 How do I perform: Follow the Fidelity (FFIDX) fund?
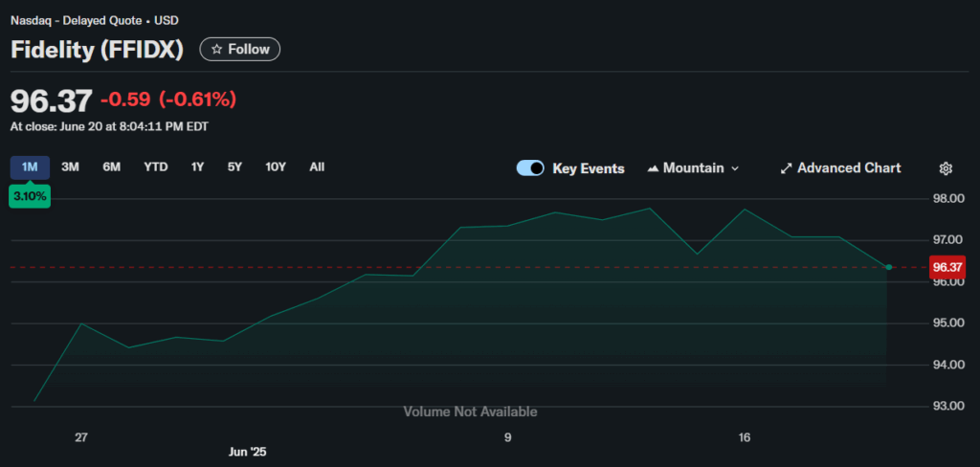(x=240, y=50)
